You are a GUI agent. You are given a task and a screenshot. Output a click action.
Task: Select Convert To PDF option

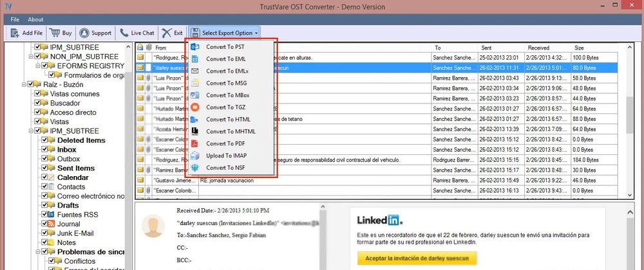coord(225,143)
